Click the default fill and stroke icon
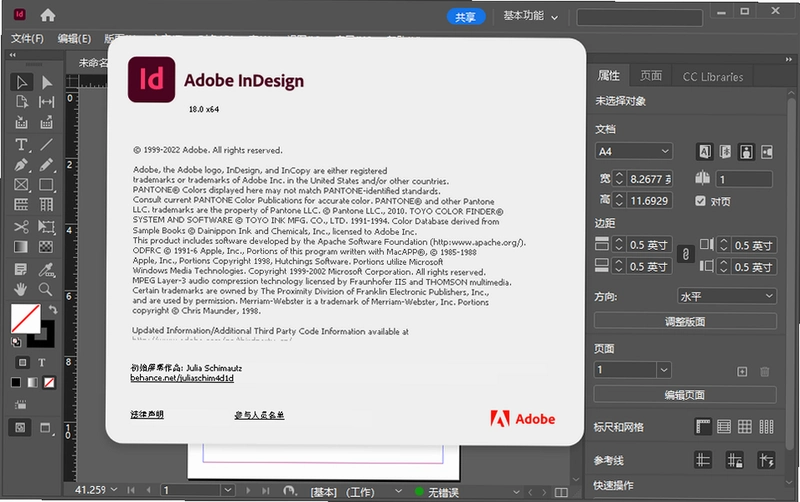Viewport: 800px width, 502px height. [x=16, y=342]
